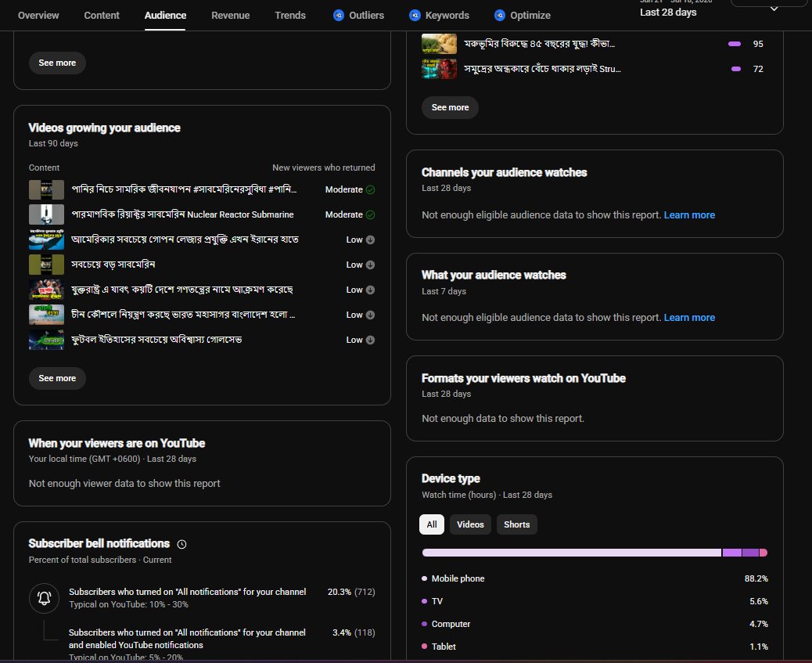Select the All device type filter
This screenshot has height=663, width=812.
(432, 524)
